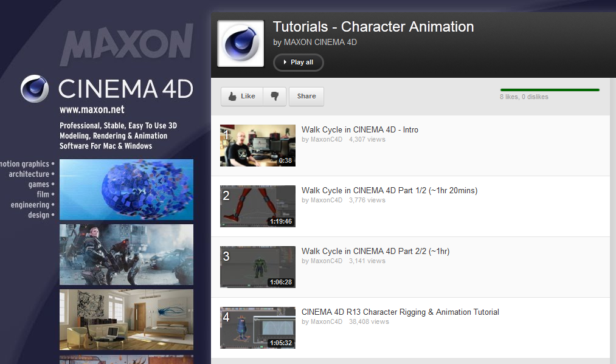Click '3,141 views' text

[367, 261]
